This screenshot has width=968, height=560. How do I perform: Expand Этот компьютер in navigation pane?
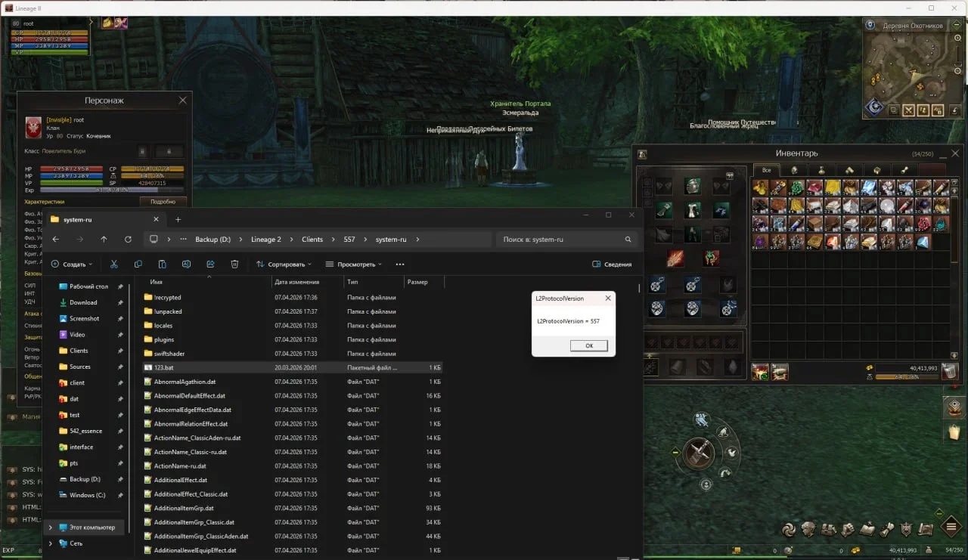[x=51, y=528]
